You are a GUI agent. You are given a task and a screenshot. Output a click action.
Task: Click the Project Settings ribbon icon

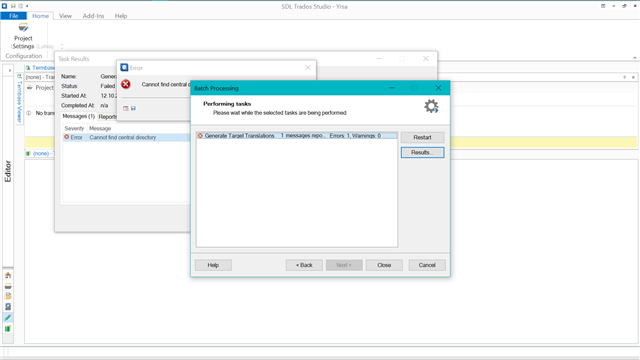pyautogui.click(x=23, y=28)
